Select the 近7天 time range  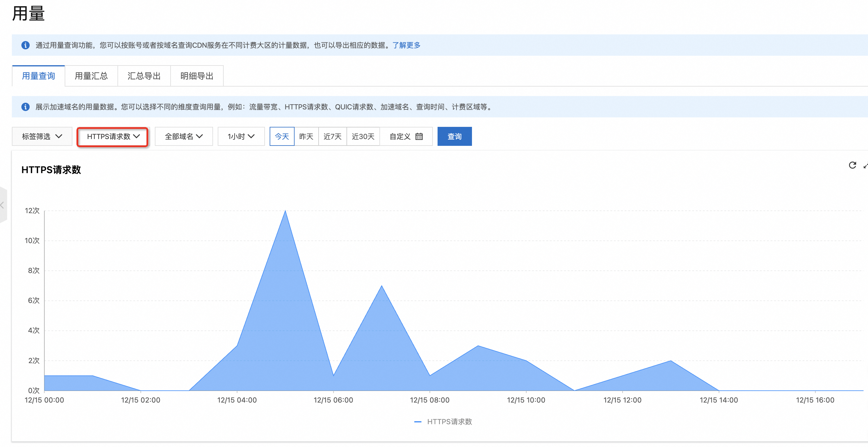pos(332,136)
